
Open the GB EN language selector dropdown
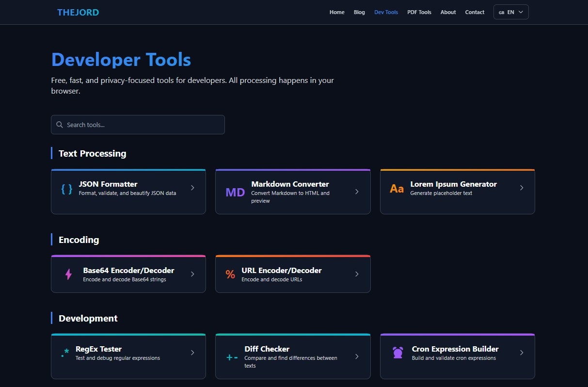tap(511, 12)
